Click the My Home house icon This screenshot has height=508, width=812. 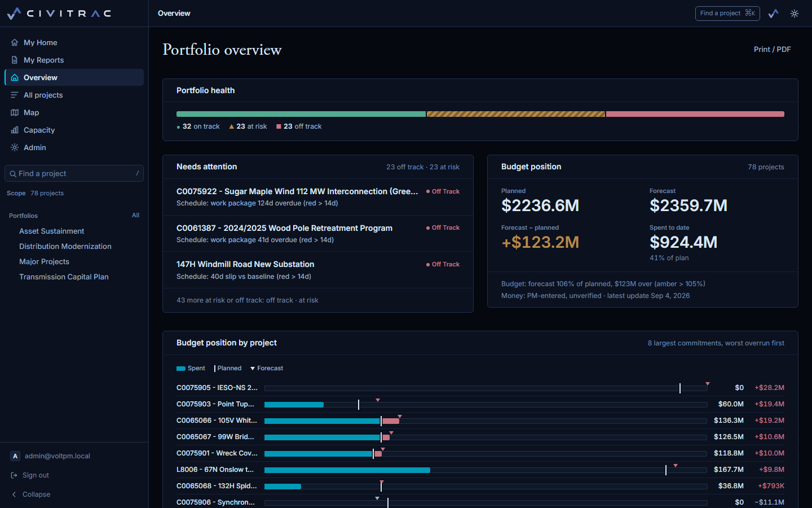(x=15, y=42)
